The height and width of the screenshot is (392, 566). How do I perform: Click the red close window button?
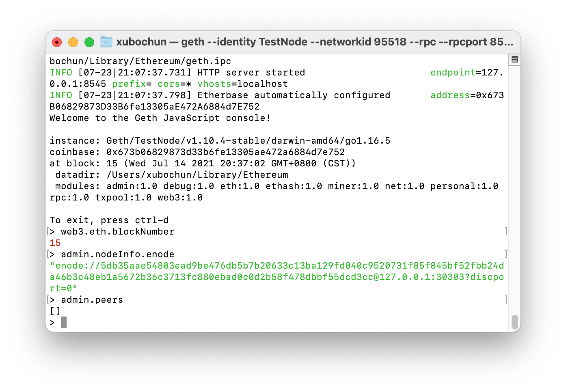(57, 42)
